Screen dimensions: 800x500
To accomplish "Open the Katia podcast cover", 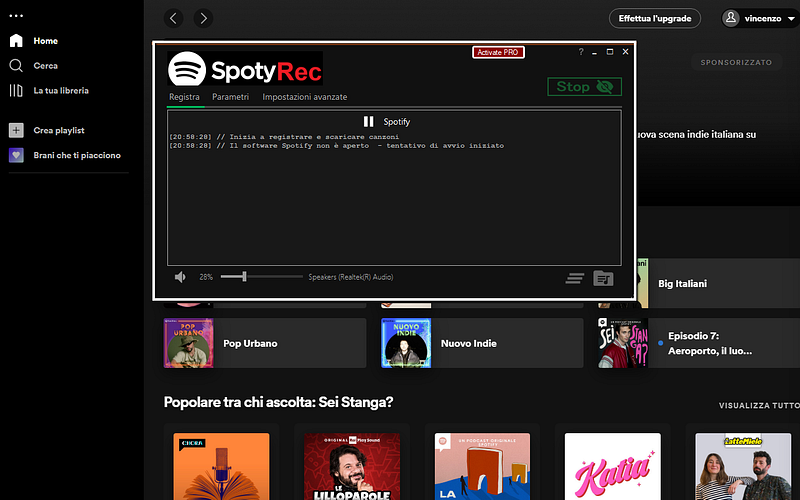I will click(x=613, y=466).
